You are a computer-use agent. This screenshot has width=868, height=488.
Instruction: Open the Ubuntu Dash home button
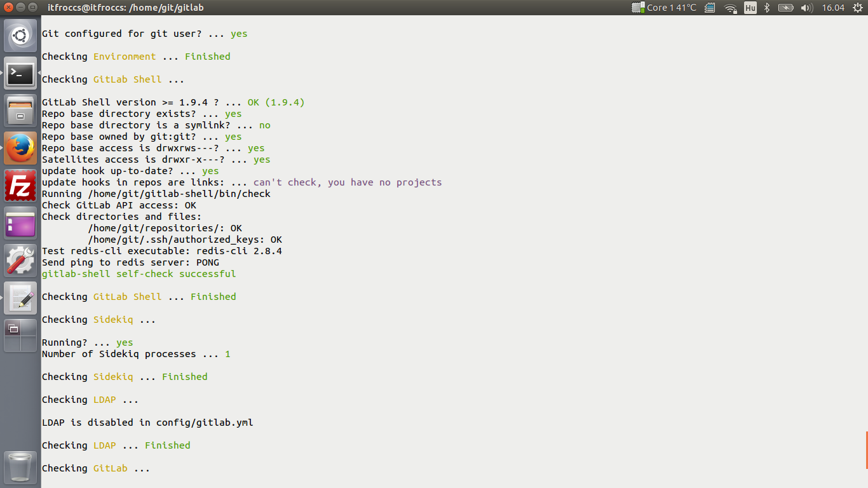coord(20,35)
